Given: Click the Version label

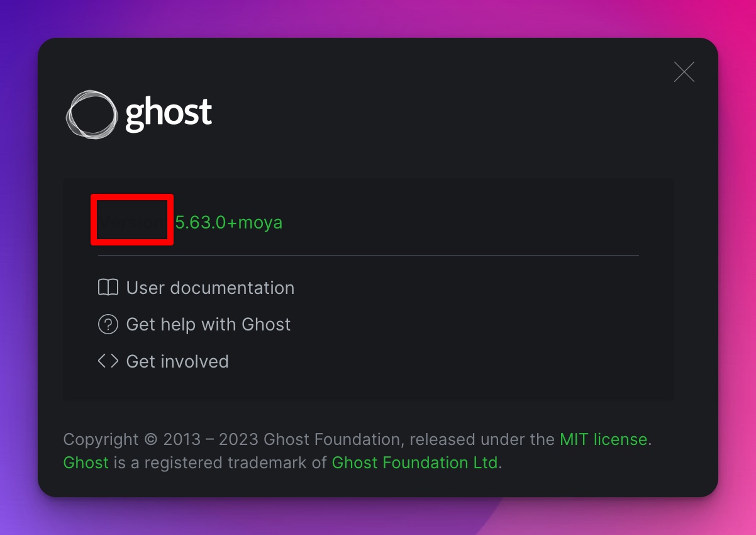Looking at the screenshot, I should coord(132,222).
